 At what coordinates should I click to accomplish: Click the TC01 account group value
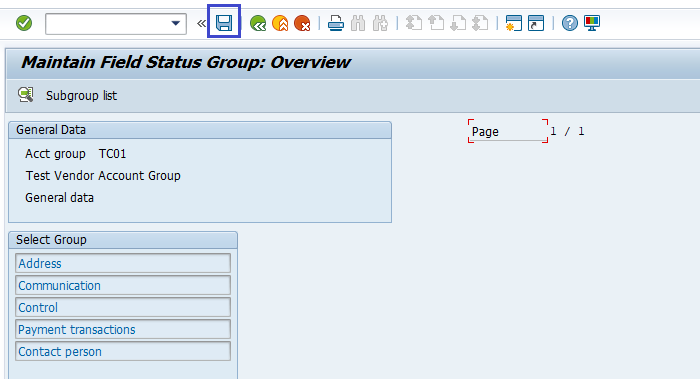tap(112, 154)
